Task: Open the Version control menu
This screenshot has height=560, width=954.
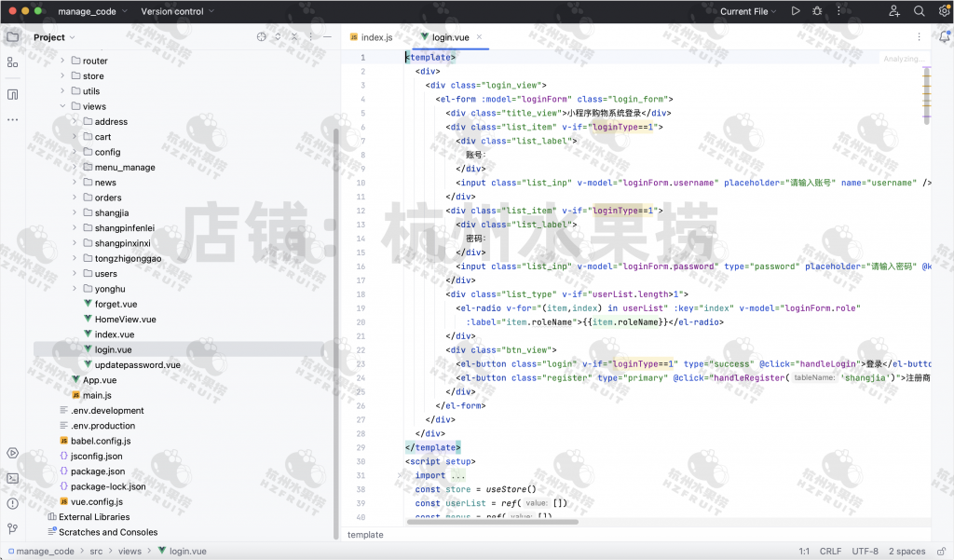Action: (x=177, y=11)
